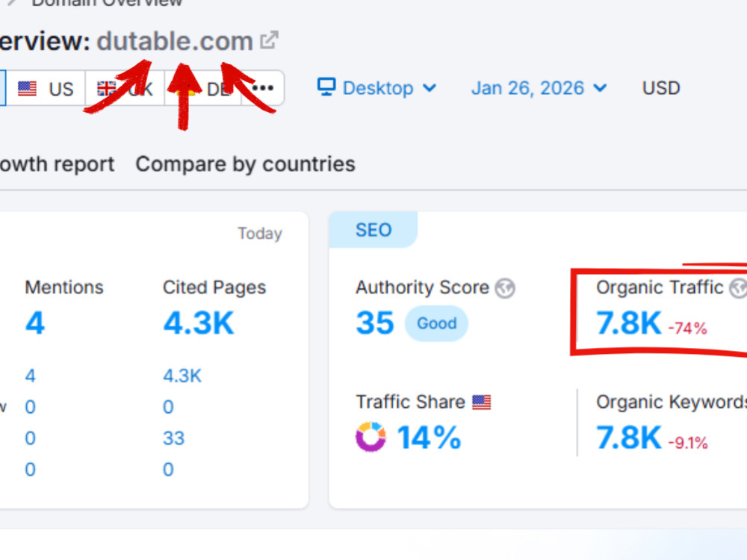747x560 pixels.
Task: Click the -9.1% keywords change indicator
Action: tap(688, 443)
